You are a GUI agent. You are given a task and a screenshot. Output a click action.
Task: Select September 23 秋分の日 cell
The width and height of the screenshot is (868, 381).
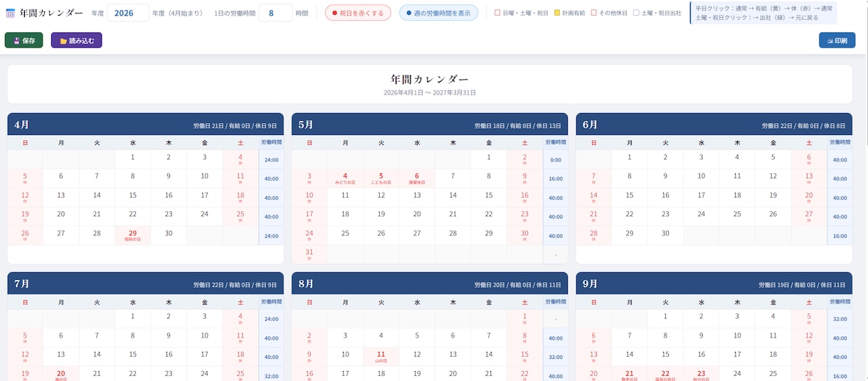click(x=701, y=374)
